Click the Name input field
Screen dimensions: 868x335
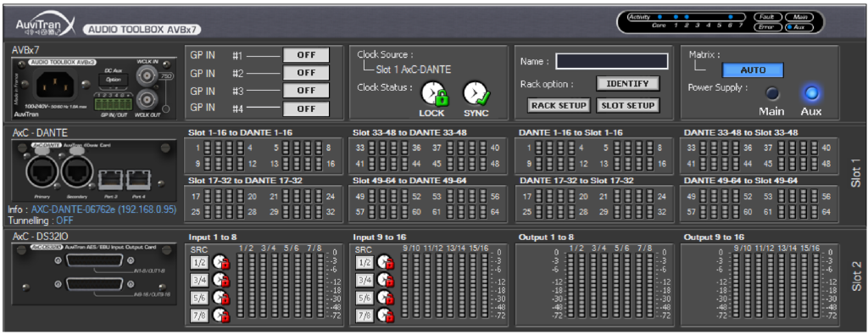click(x=612, y=61)
